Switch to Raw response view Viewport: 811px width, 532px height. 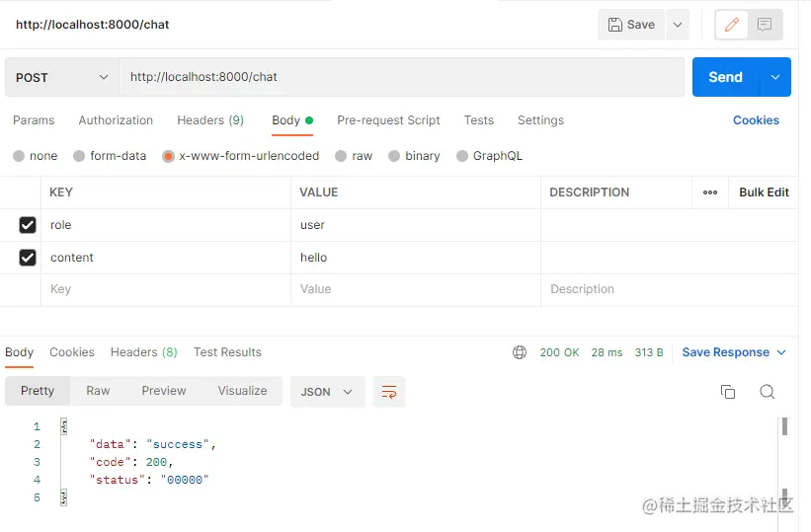point(98,391)
